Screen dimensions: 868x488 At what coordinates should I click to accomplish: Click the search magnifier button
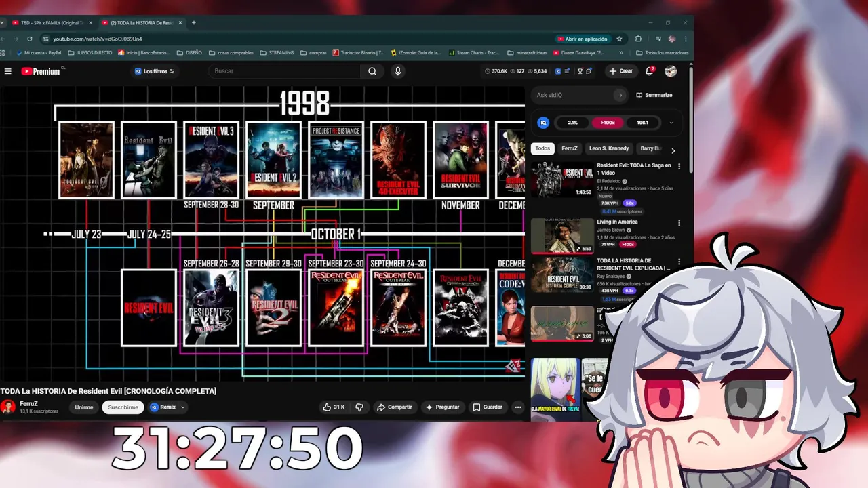(372, 71)
